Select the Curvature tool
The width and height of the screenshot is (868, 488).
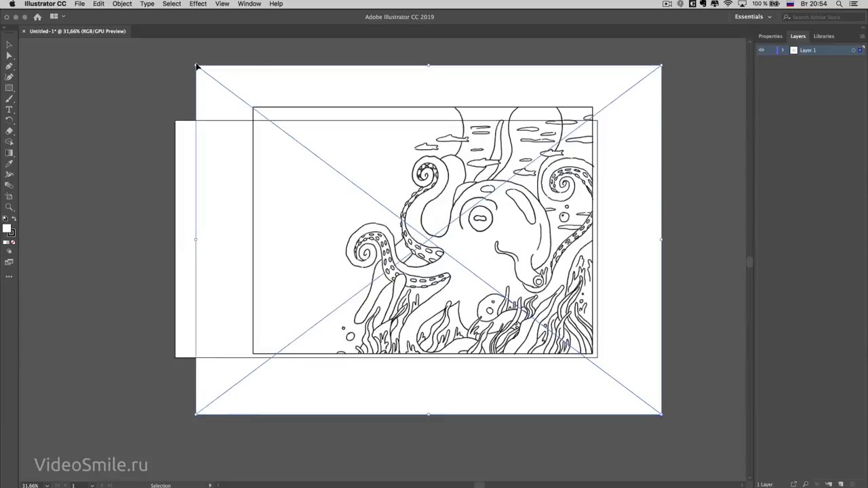coord(9,77)
